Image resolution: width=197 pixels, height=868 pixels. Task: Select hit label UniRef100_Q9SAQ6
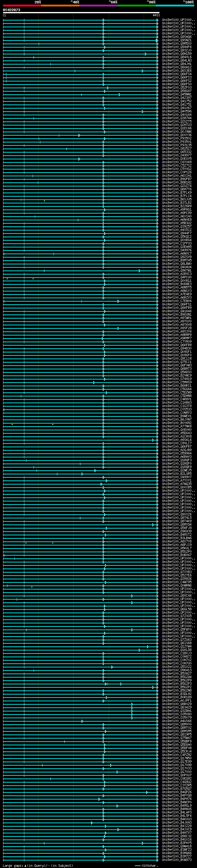176,37
